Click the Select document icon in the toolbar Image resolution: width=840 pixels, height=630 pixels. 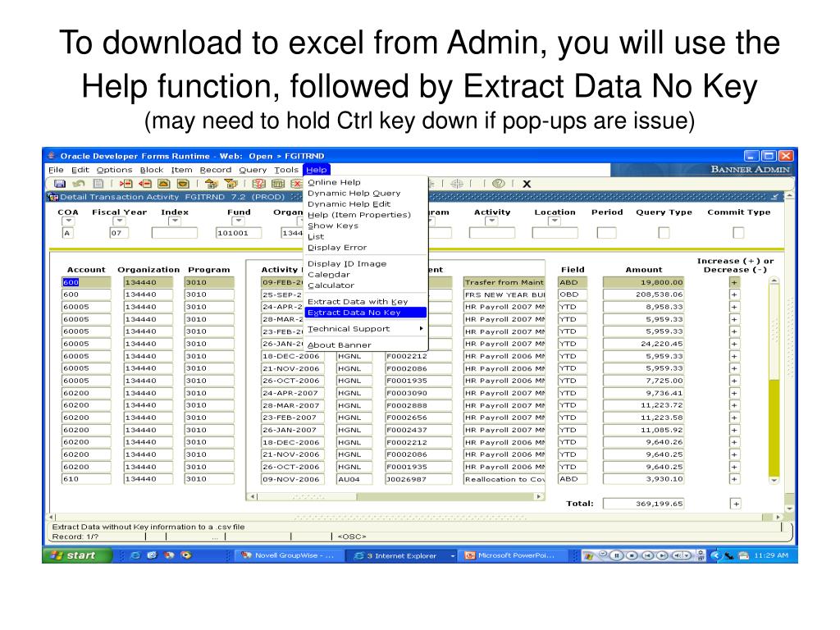(98, 184)
